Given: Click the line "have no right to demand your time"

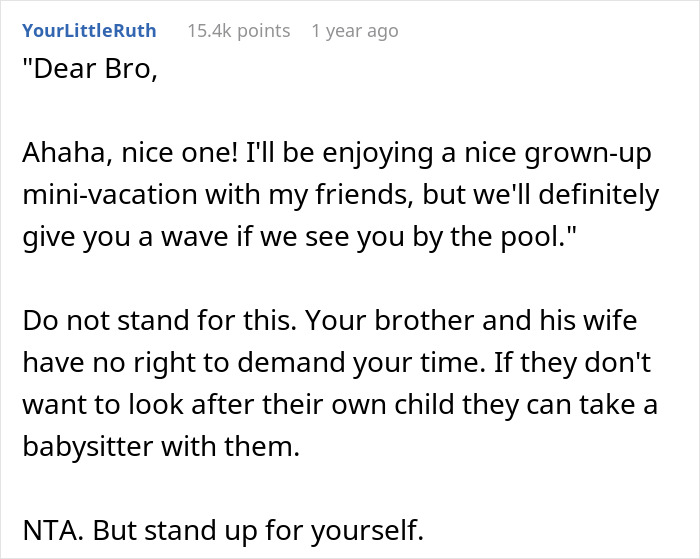Looking at the screenshot, I should coord(337,363).
